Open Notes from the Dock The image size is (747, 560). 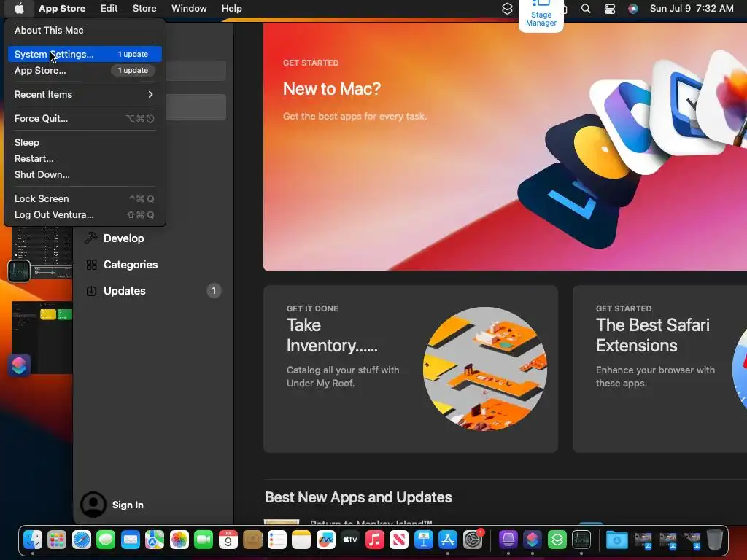pos(301,540)
